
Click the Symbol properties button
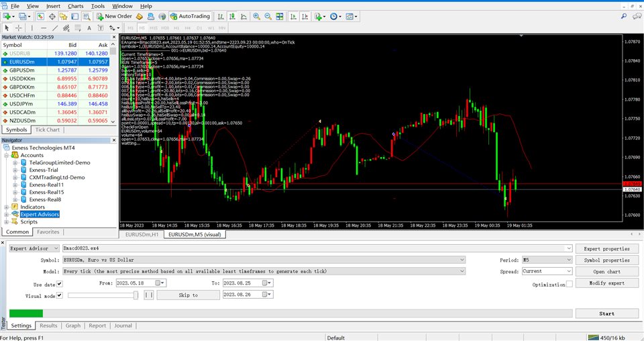pyautogui.click(x=606, y=260)
